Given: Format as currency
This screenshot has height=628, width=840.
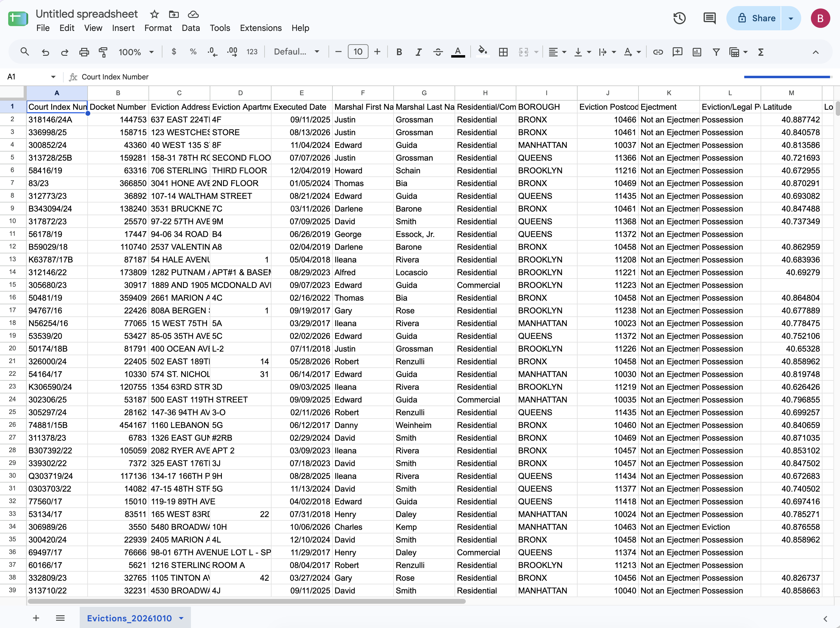Looking at the screenshot, I should [x=174, y=52].
